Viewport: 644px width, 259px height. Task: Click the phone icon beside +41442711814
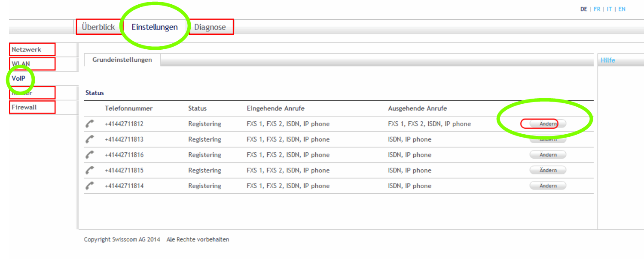pos(89,186)
